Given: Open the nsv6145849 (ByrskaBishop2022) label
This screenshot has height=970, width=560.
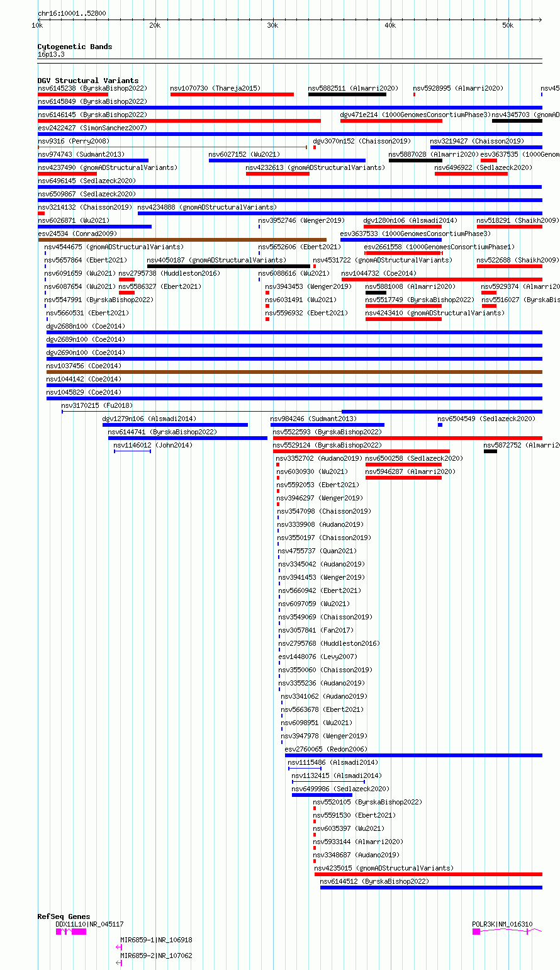Looking at the screenshot, I should point(92,102).
